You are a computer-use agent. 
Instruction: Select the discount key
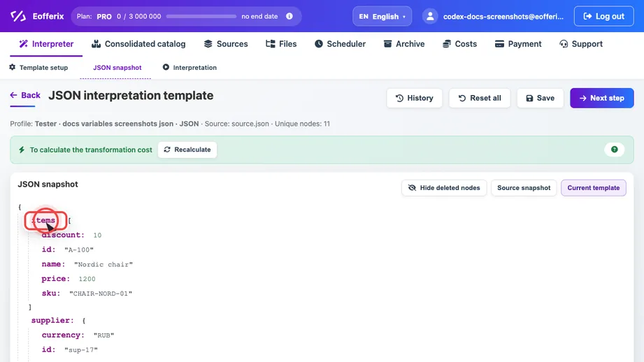point(62,235)
